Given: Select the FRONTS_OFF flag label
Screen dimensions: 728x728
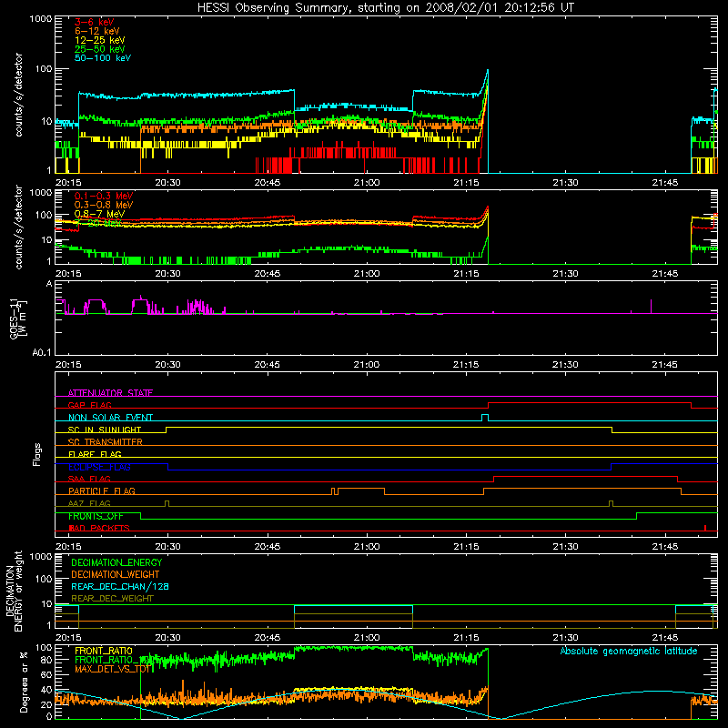Looking at the screenshot, I should coord(96,516).
